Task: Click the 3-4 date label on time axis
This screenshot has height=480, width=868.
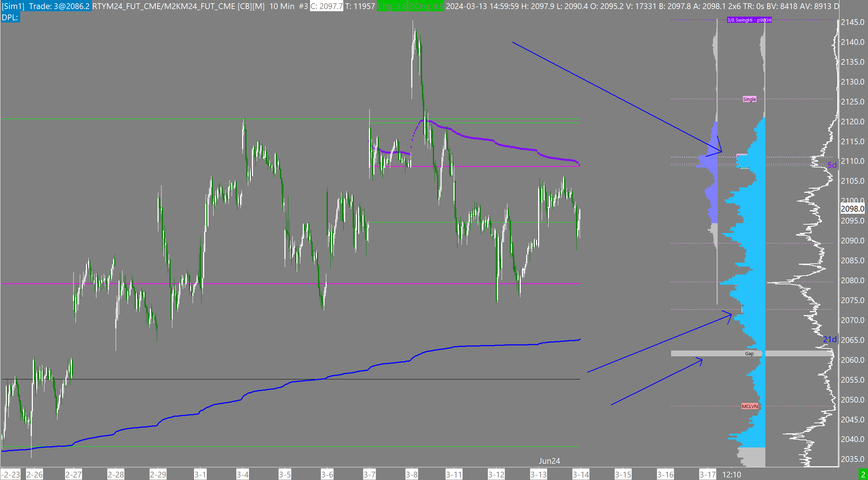Action: click(242, 475)
